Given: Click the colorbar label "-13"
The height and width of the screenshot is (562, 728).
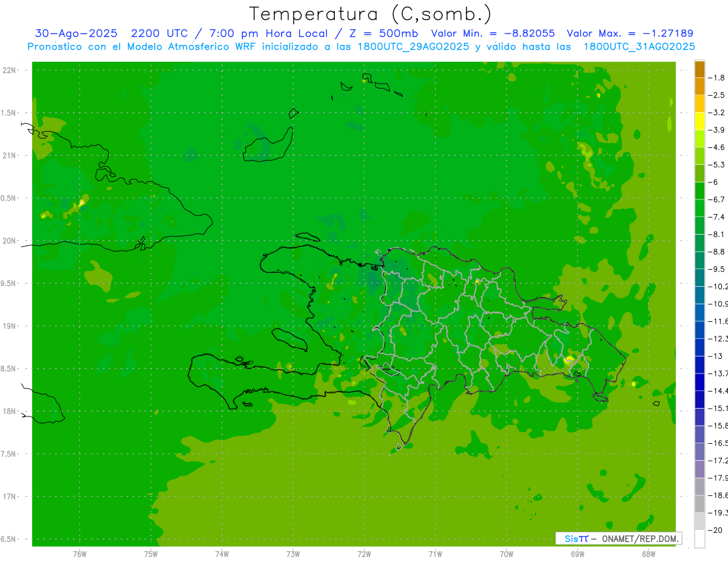Looking at the screenshot, I should [715, 356].
